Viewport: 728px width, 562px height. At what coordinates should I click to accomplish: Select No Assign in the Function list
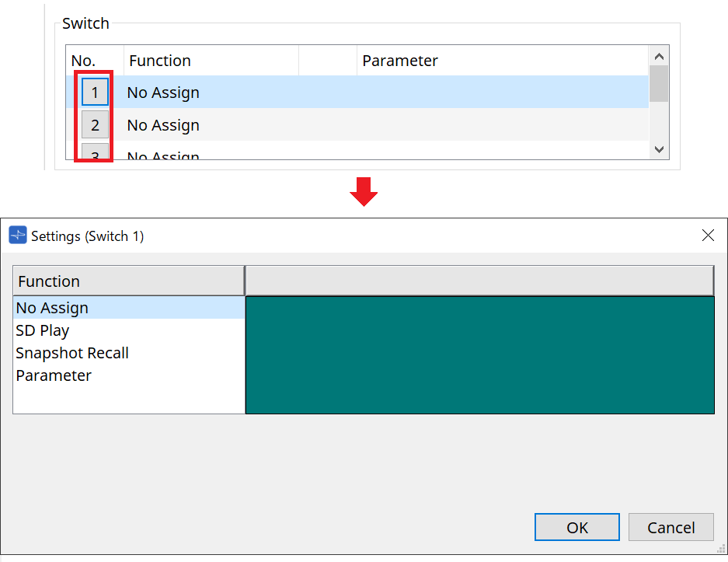click(52, 308)
